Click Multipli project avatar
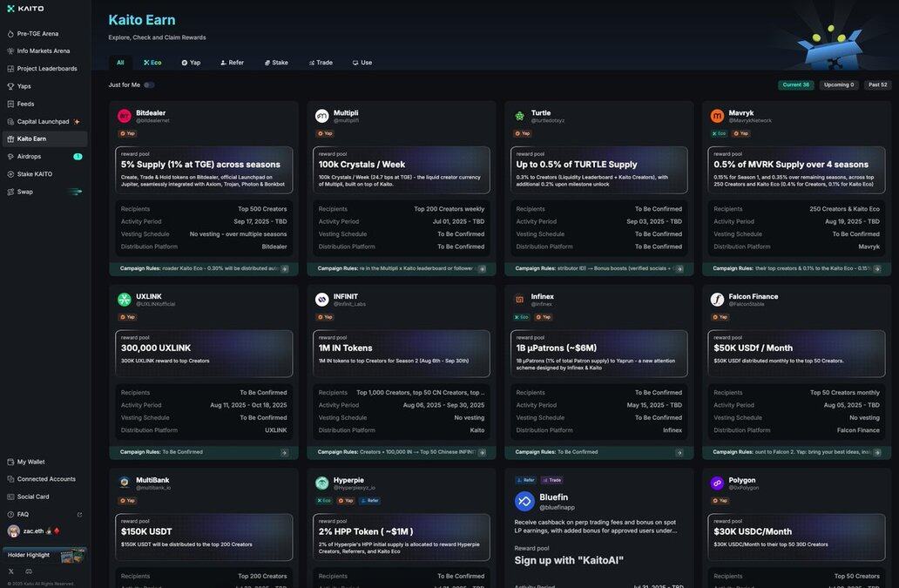The width and height of the screenshot is (899, 588). point(322,117)
